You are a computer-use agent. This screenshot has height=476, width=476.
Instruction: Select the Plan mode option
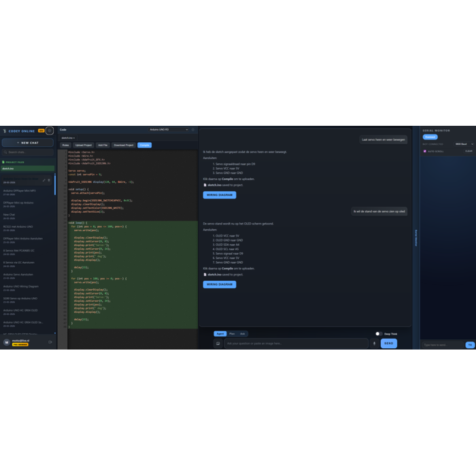pyautogui.click(x=232, y=334)
